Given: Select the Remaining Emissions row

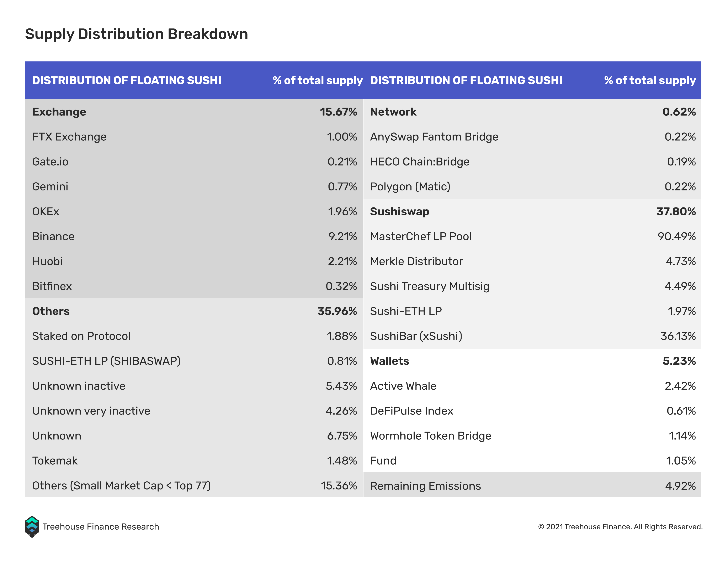Looking at the screenshot, I should coord(532,486).
